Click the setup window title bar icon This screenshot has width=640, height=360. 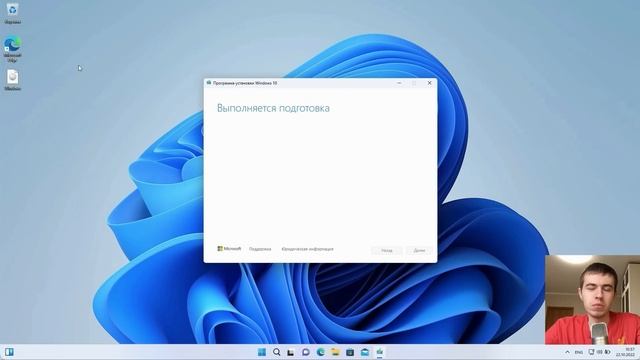(209, 83)
